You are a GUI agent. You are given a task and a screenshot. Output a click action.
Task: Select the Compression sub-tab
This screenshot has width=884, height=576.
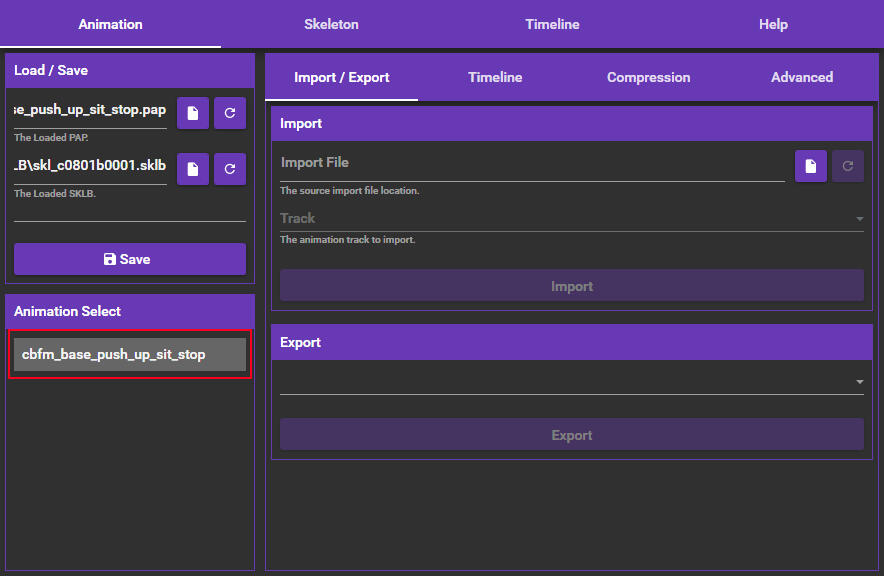[648, 77]
